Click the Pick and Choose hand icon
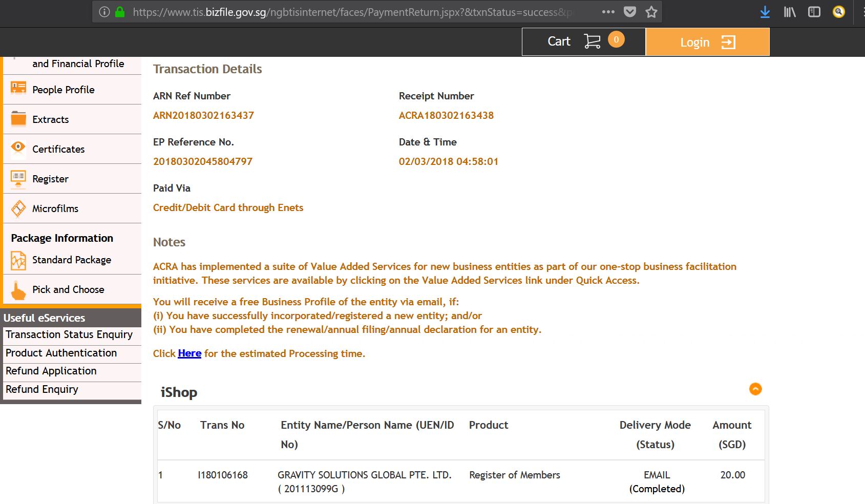This screenshot has height=504, width=865. pyautogui.click(x=18, y=290)
